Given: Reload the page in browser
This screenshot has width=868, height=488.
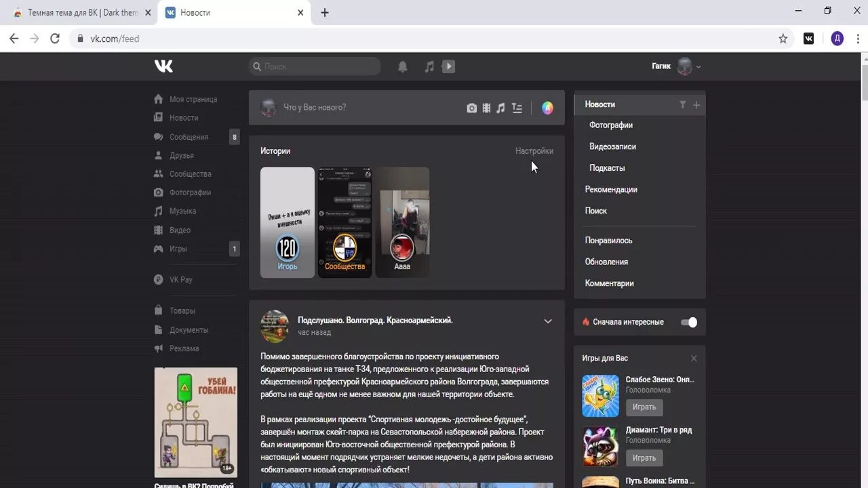Looking at the screenshot, I should point(55,39).
